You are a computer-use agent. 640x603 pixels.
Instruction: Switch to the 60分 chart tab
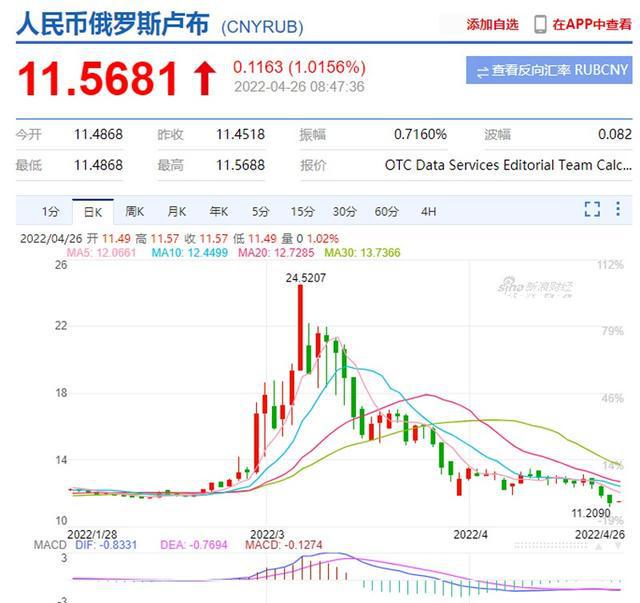tap(387, 211)
